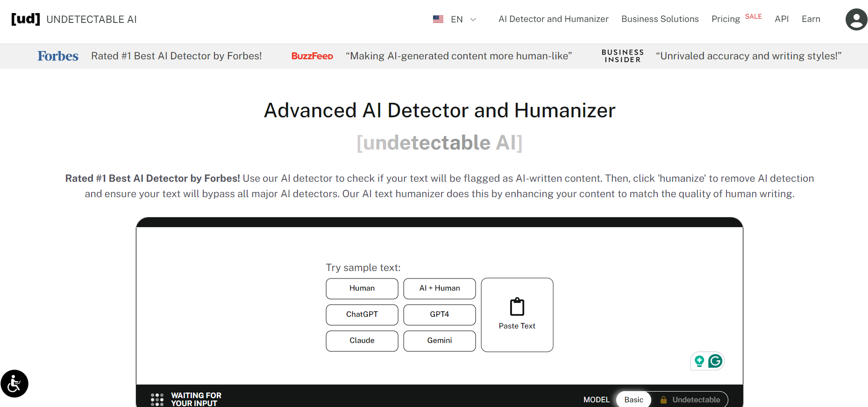Screen dimensions: 868x407
Task: Click the "Try sample text:" label
Action: (363, 268)
